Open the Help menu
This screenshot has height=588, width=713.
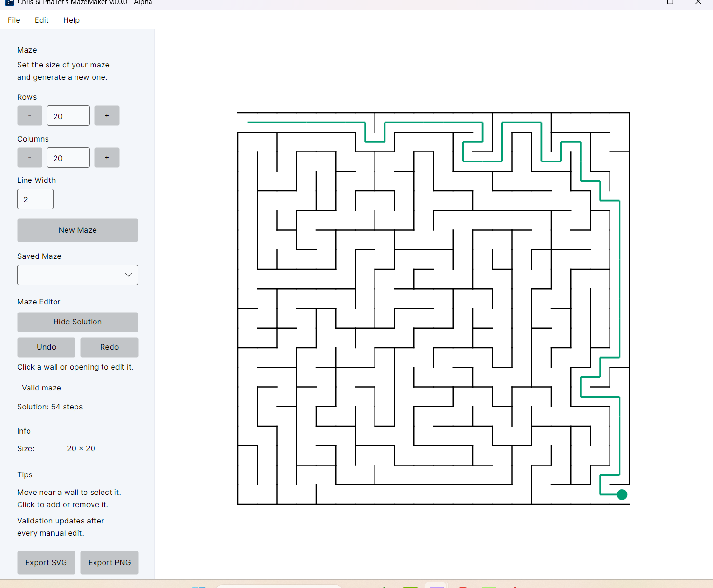coord(71,20)
